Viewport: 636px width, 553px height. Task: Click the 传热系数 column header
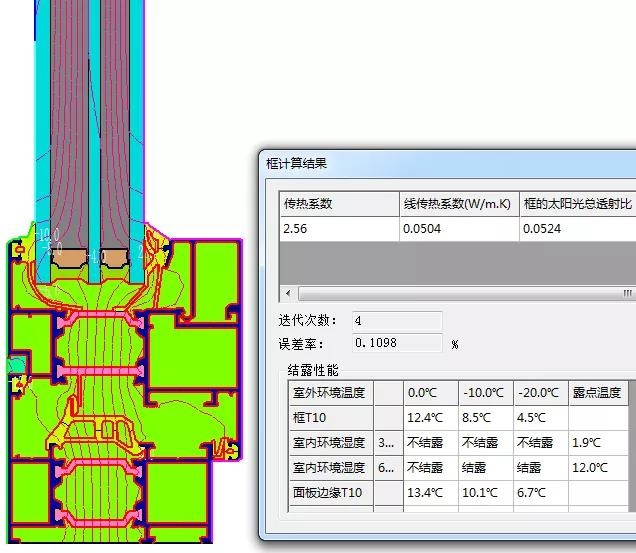[x=339, y=204]
